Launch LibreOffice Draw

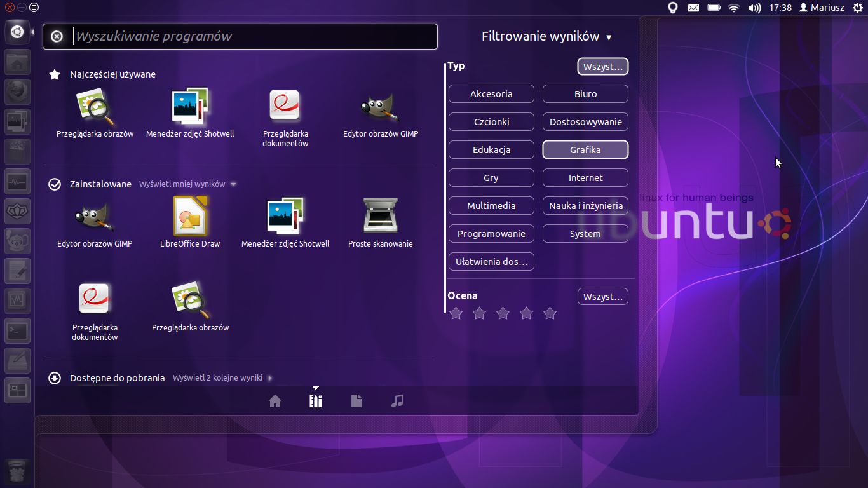tap(190, 222)
